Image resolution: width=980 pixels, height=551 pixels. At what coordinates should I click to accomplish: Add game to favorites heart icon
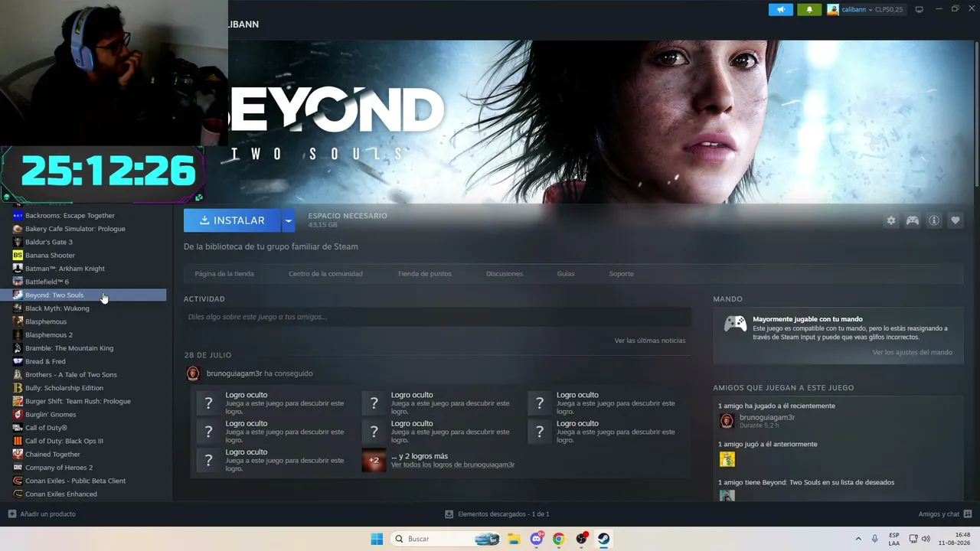[955, 220]
